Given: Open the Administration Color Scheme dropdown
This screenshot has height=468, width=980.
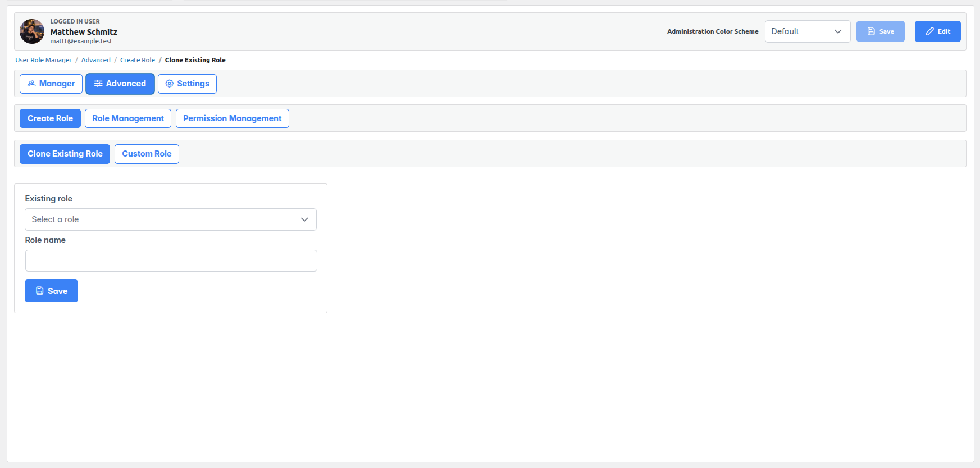Looking at the screenshot, I should click(808, 31).
